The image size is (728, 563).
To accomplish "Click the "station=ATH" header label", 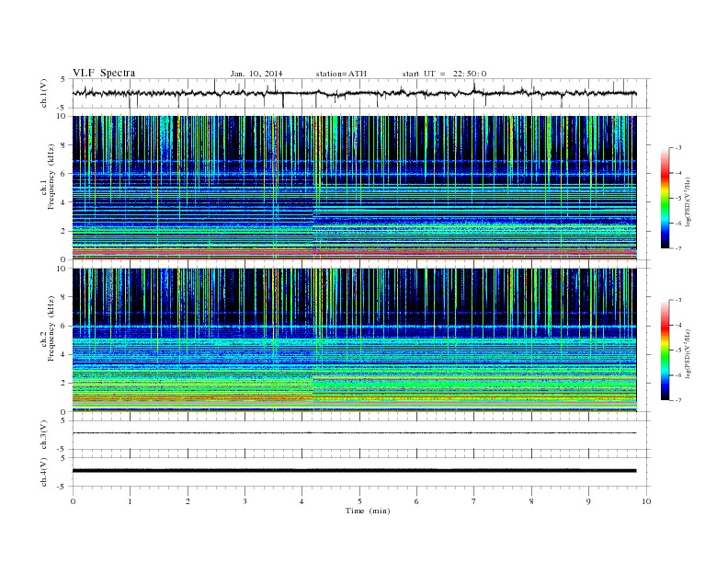I will (x=341, y=74).
